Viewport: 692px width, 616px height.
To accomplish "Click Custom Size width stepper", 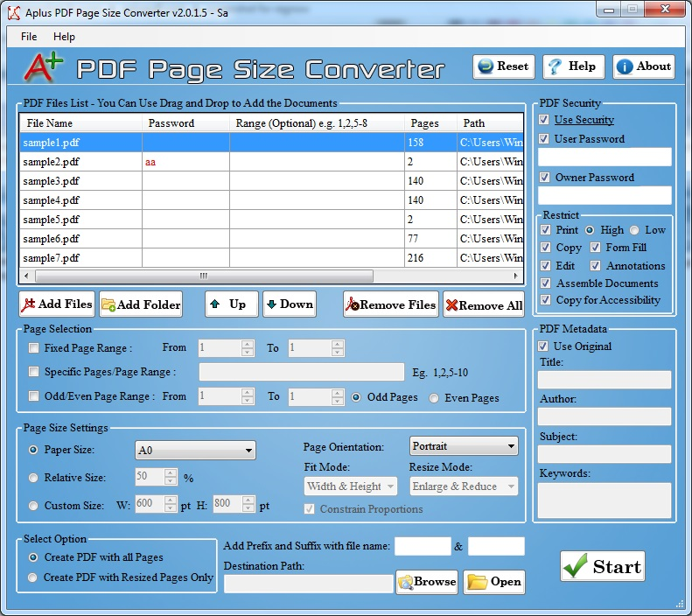I will [x=171, y=504].
